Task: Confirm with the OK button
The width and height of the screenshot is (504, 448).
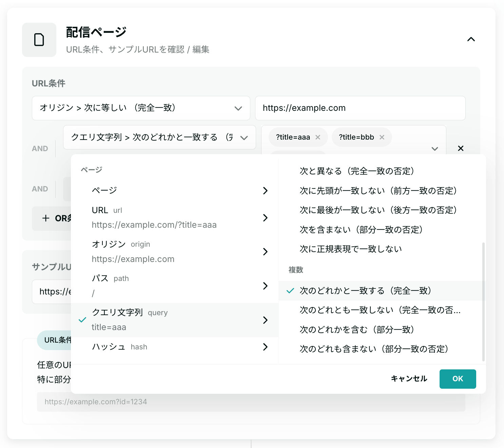Action: [x=458, y=379]
